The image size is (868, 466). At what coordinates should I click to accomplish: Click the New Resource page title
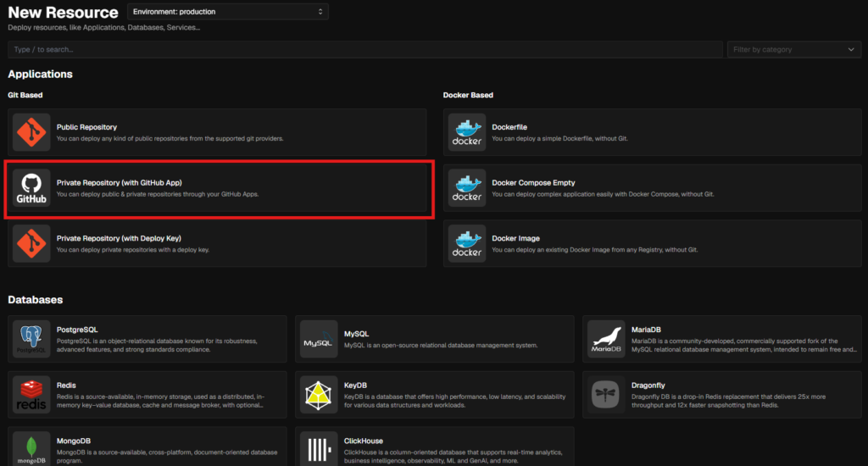(63, 12)
